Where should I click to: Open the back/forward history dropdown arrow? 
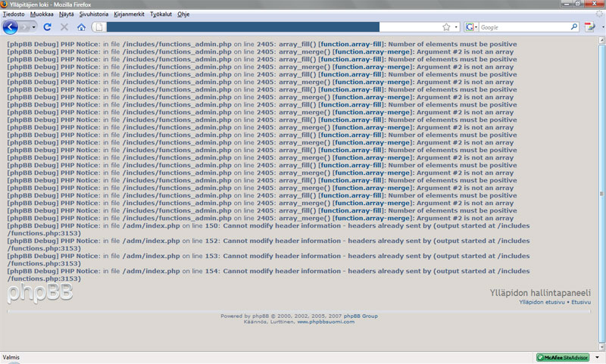(x=34, y=27)
